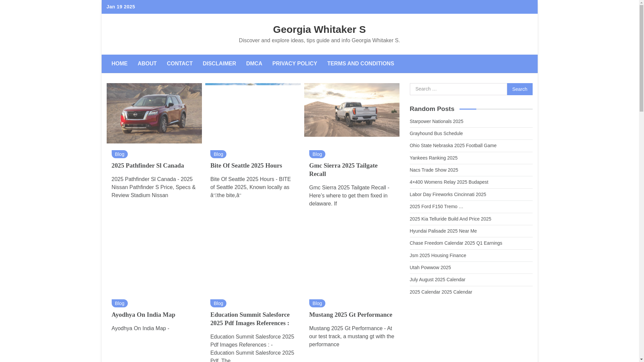644x362 pixels.
Task: Open Starpower Nationals 2025 random post
Action: [x=436, y=121]
